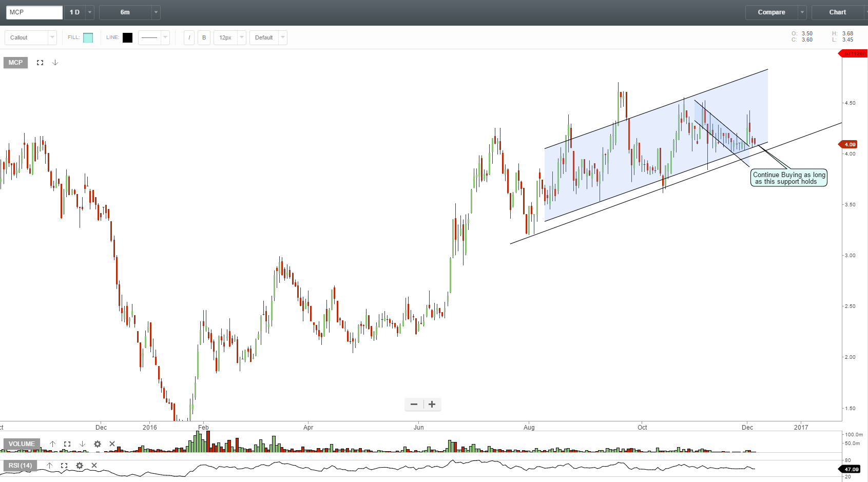Open the VOLUME panel settings gear

pyautogui.click(x=98, y=444)
